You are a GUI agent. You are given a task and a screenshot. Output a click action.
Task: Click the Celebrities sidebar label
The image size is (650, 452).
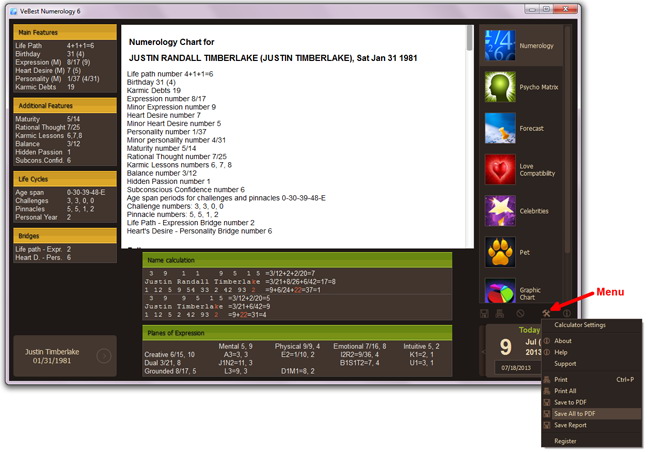tap(534, 211)
